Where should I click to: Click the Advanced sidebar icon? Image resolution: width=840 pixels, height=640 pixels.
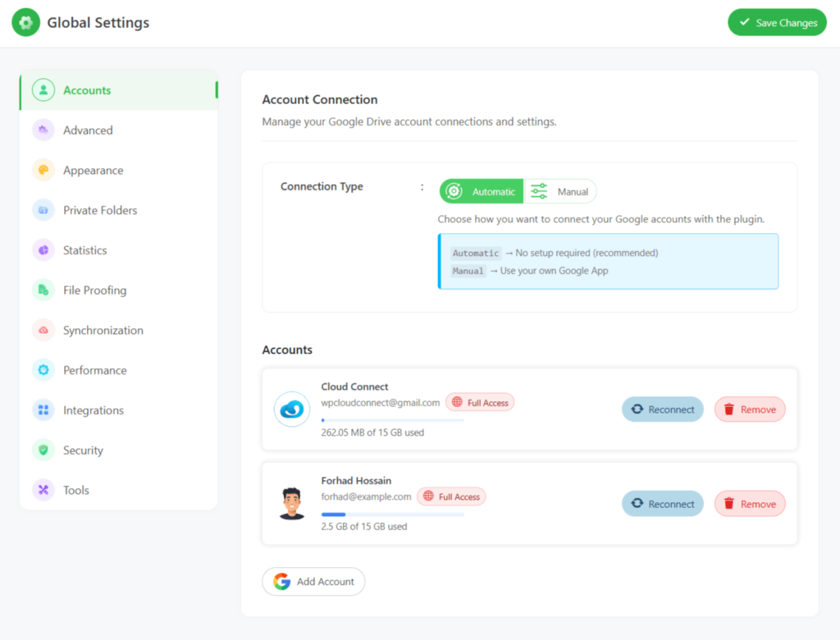click(43, 130)
